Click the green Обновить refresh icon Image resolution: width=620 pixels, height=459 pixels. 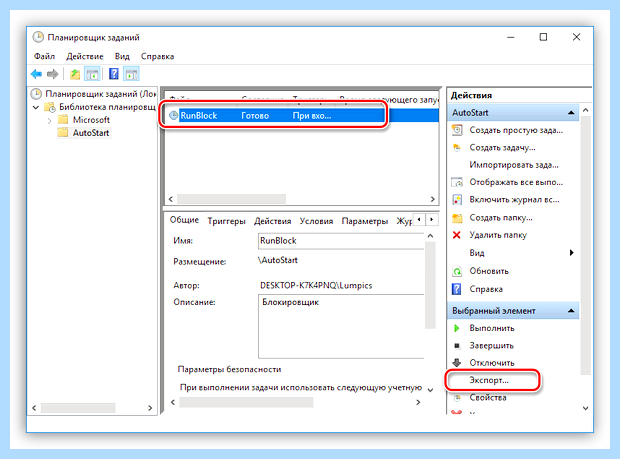click(457, 271)
